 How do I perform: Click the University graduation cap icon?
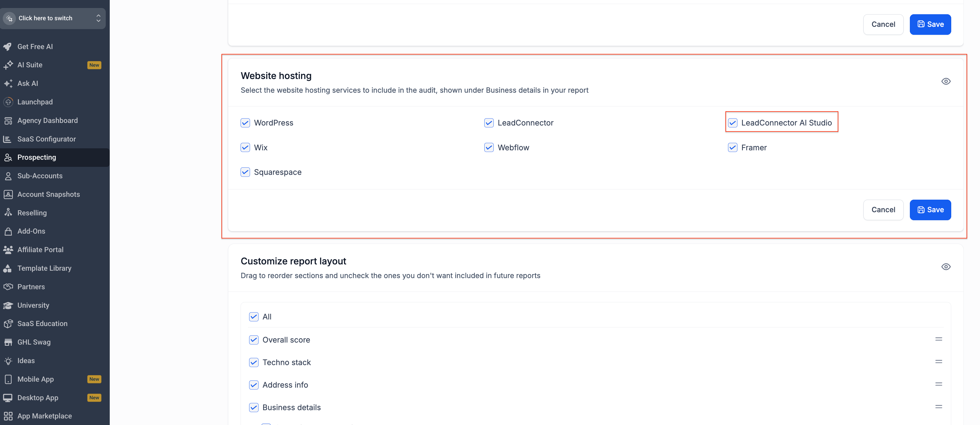coord(8,305)
